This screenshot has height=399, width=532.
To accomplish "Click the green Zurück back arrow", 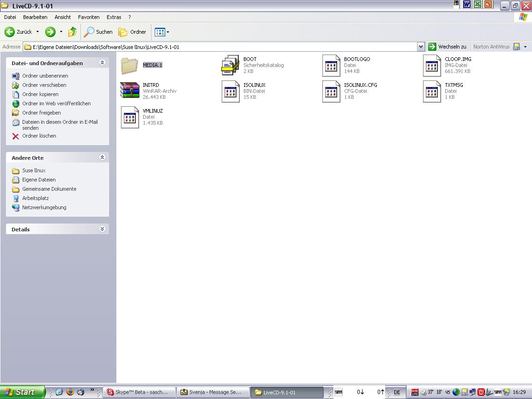I will [x=10, y=32].
